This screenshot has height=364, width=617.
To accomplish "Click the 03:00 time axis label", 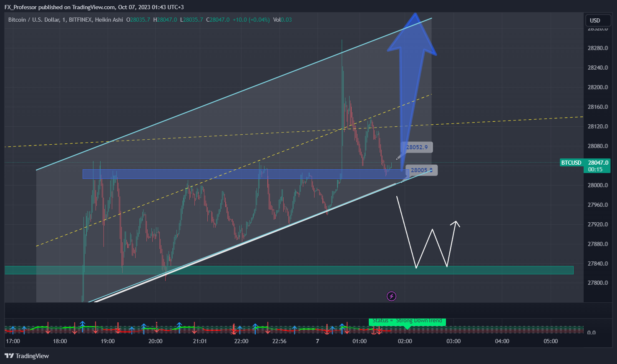I will [453, 341].
